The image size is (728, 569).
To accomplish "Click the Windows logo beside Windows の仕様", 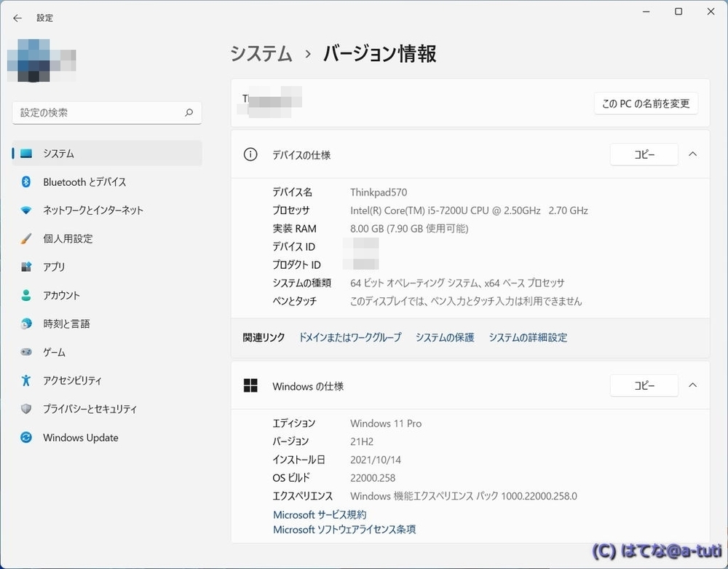I will [250, 385].
